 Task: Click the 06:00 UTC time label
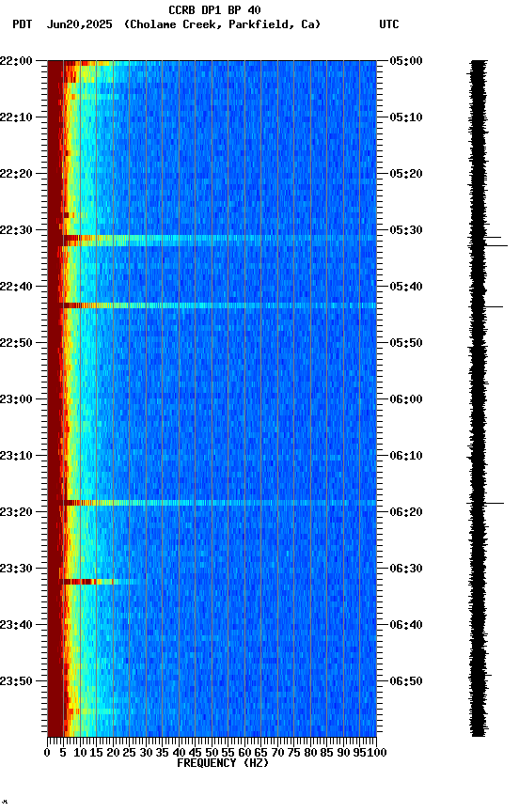coord(406,399)
